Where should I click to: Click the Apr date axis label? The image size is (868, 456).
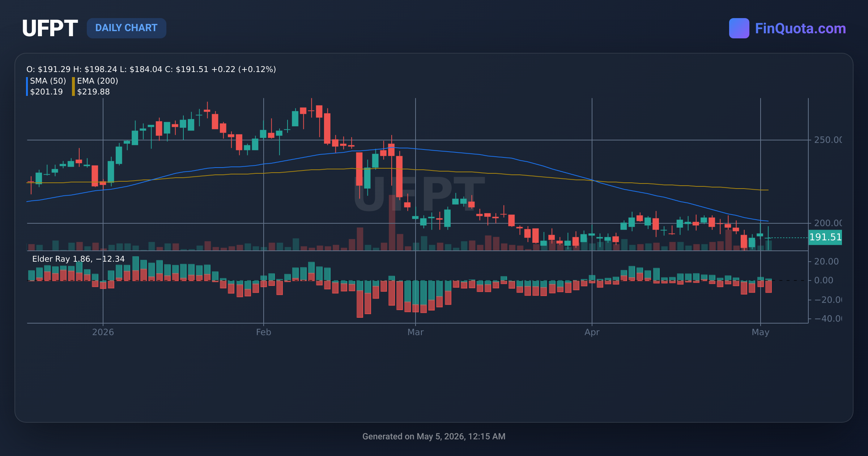coord(592,332)
